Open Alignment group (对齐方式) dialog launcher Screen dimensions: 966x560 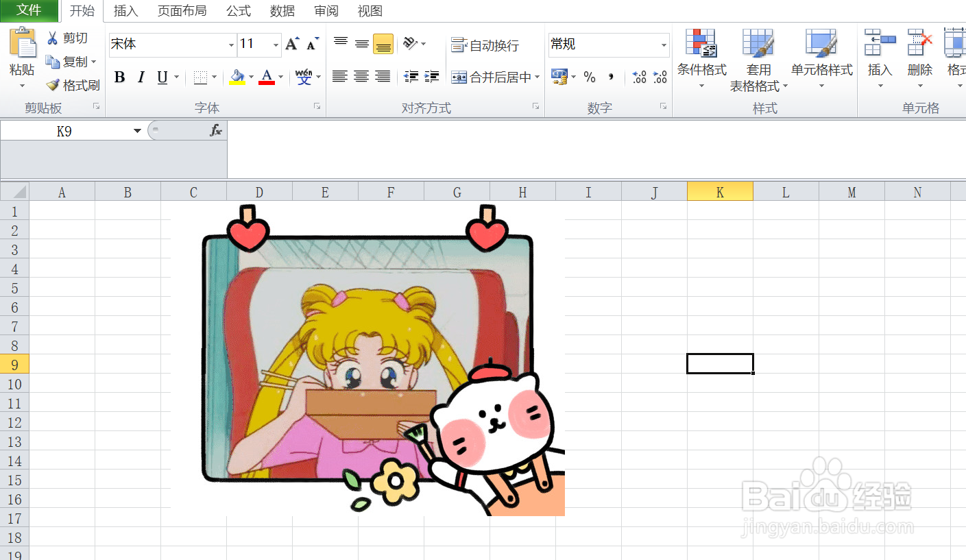click(x=535, y=107)
